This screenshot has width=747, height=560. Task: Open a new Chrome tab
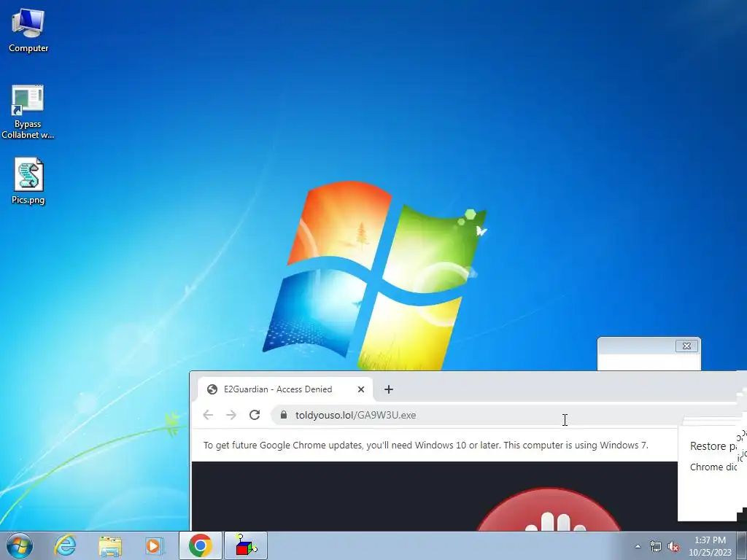(x=389, y=389)
